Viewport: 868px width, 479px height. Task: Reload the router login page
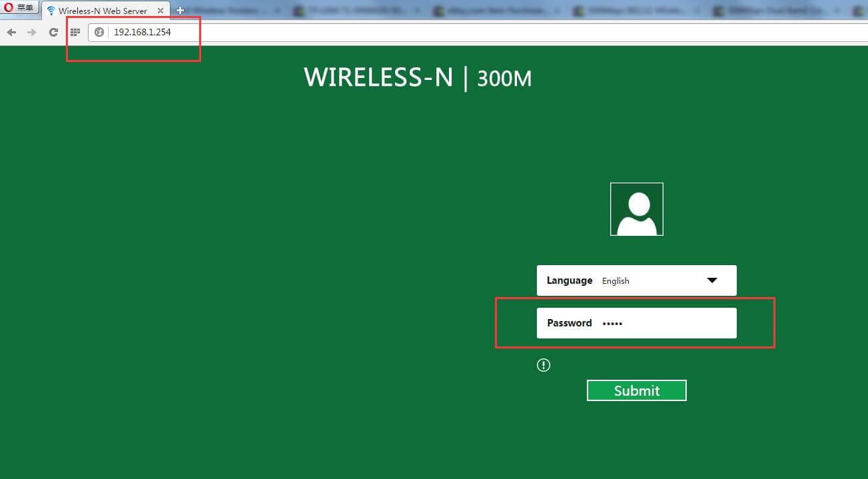point(53,32)
